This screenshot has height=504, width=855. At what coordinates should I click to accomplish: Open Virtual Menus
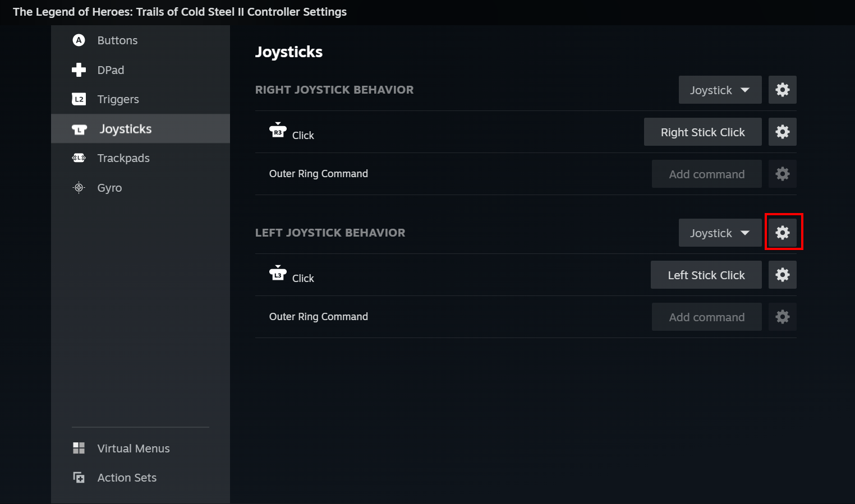tap(140, 448)
